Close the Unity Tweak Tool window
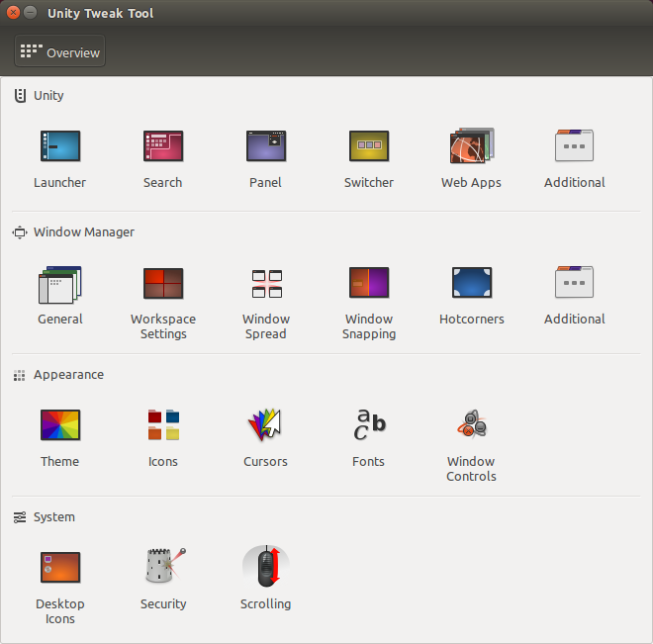This screenshot has width=653, height=644. click(13, 13)
